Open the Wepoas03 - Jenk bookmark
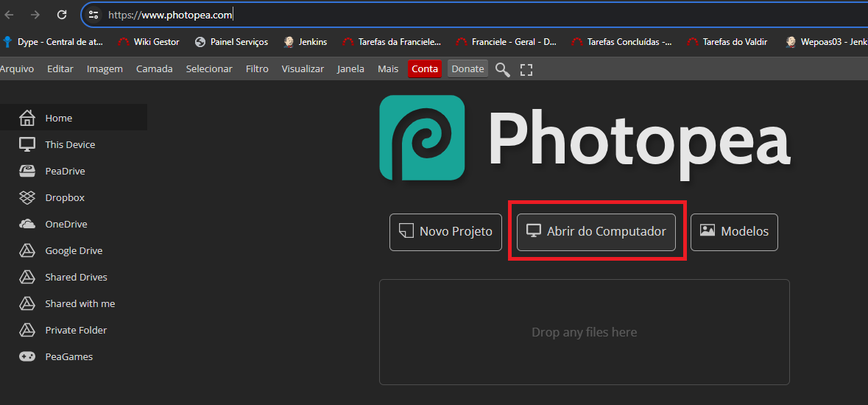The image size is (868, 405). click(x=827, y=41)
